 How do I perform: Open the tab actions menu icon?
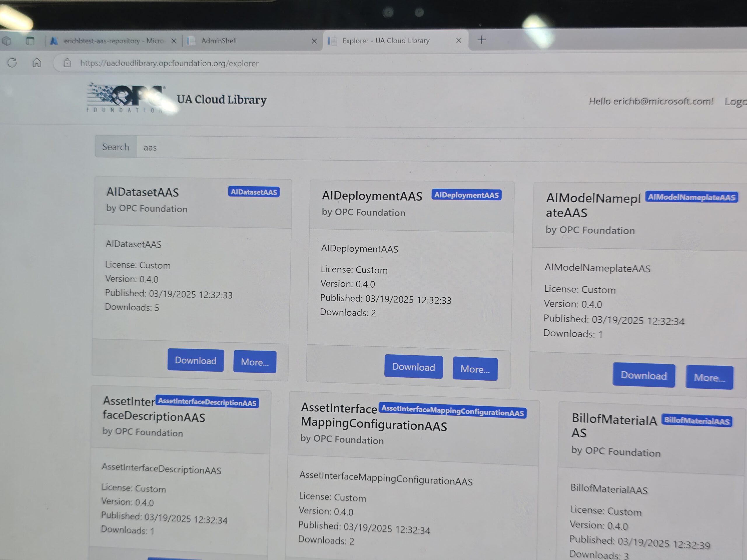pyautogui.click(x=30, y=41)
